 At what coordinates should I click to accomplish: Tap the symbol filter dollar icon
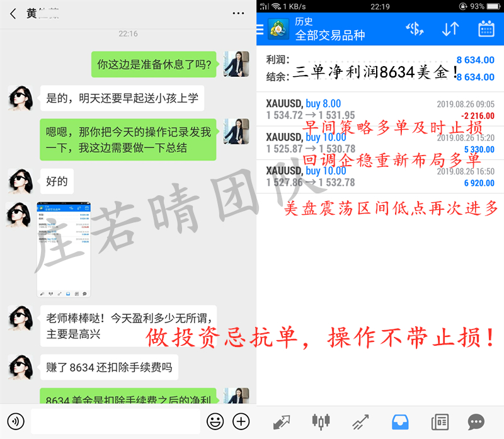pos(414,29)
